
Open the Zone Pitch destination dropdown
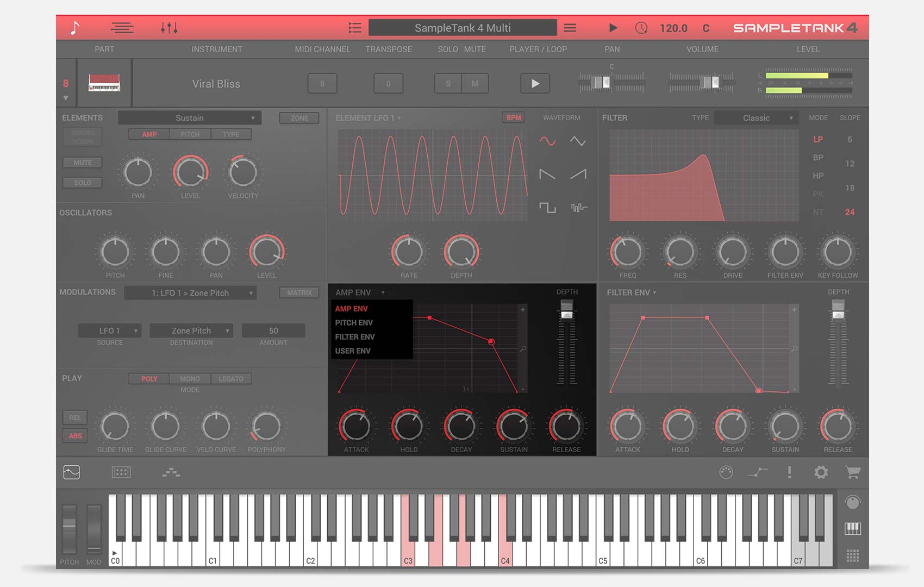[191, 330]
